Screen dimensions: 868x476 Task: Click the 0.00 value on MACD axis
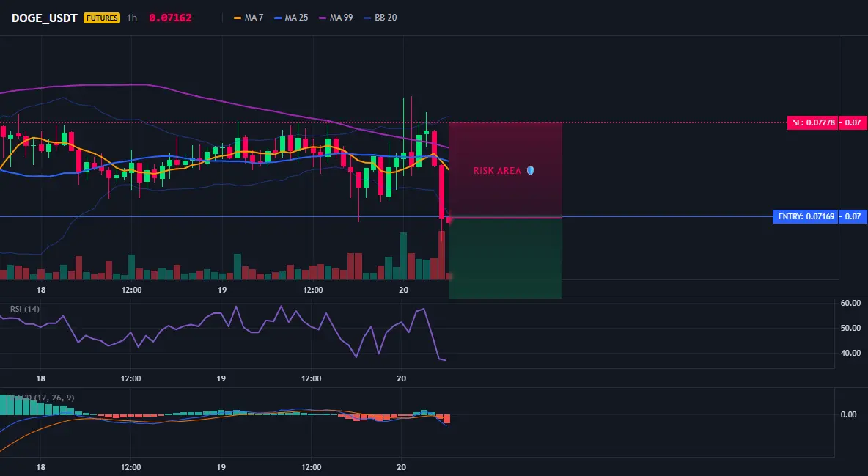(849, 414)
